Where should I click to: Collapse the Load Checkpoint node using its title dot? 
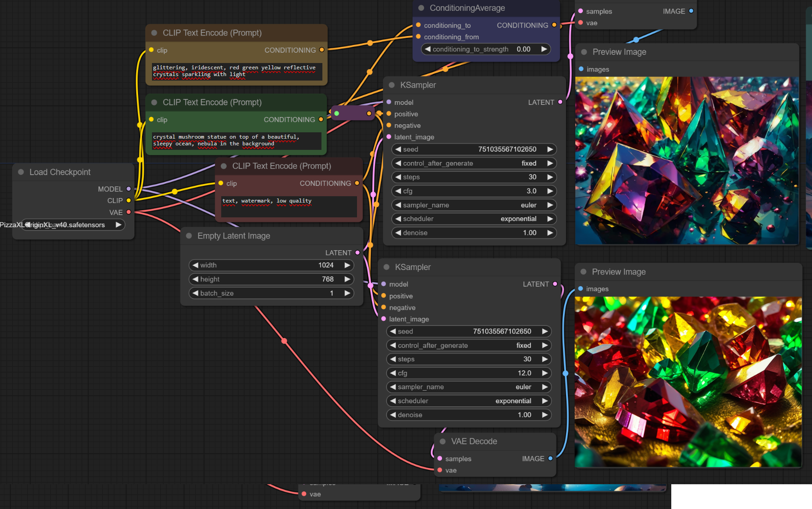pos(21,172)
